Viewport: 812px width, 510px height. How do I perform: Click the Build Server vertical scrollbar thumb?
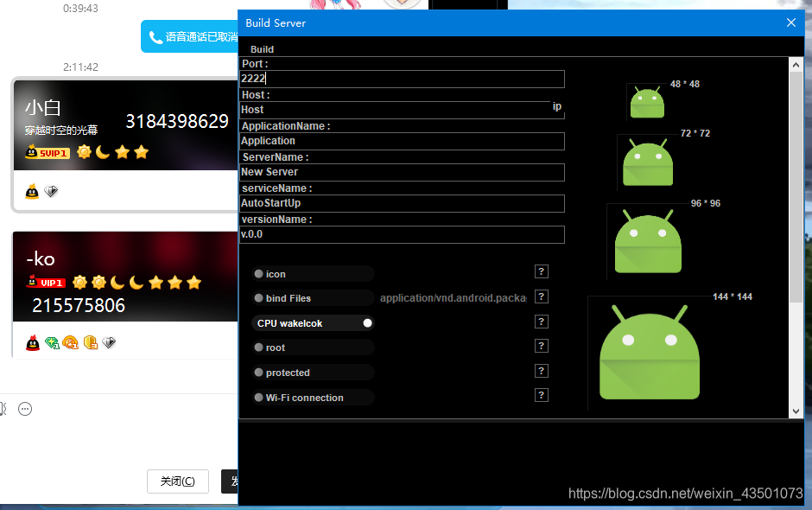coord(796,187)
